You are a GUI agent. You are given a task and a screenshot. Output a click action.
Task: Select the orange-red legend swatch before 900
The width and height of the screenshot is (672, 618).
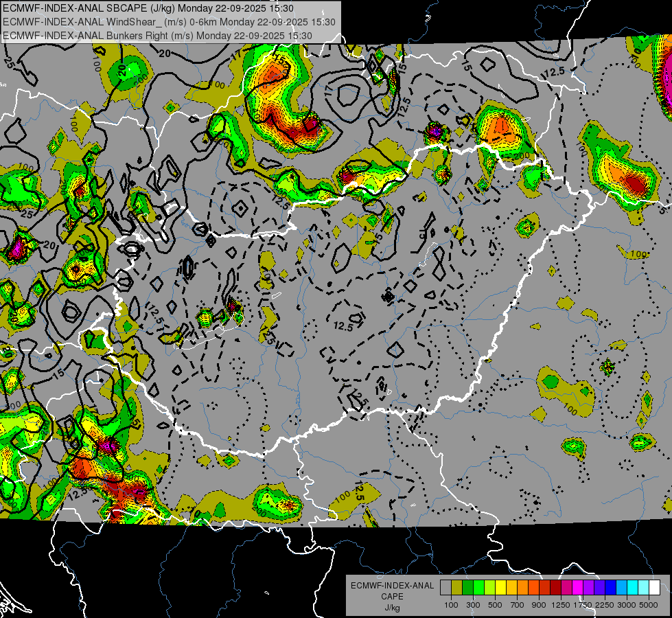533,587
